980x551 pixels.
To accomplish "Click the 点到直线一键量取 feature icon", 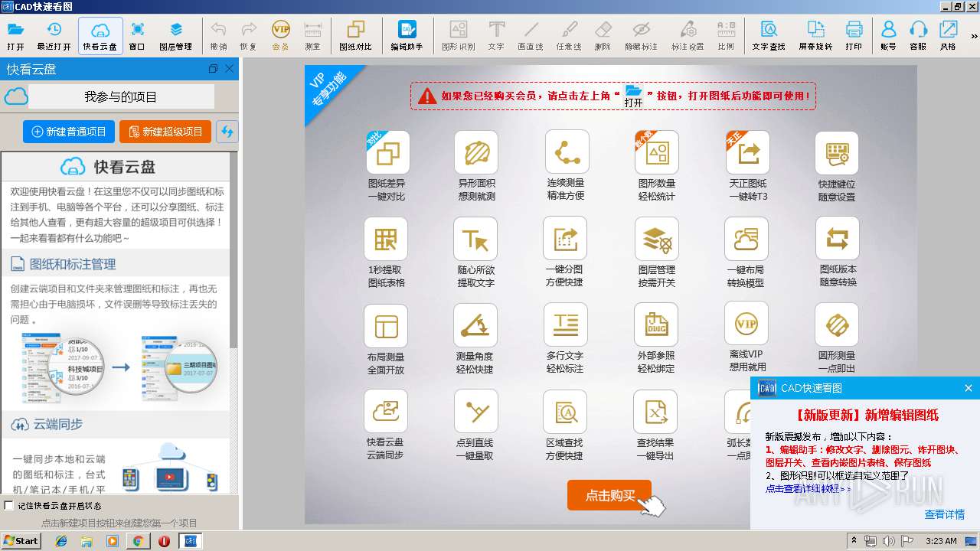I will tap(476, 411).
